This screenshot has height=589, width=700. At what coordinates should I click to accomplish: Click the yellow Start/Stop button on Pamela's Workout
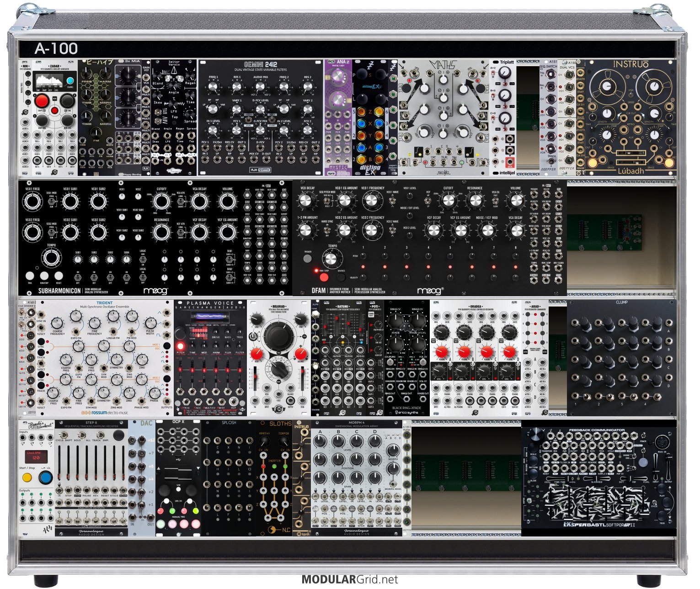[x=27, y=478]
